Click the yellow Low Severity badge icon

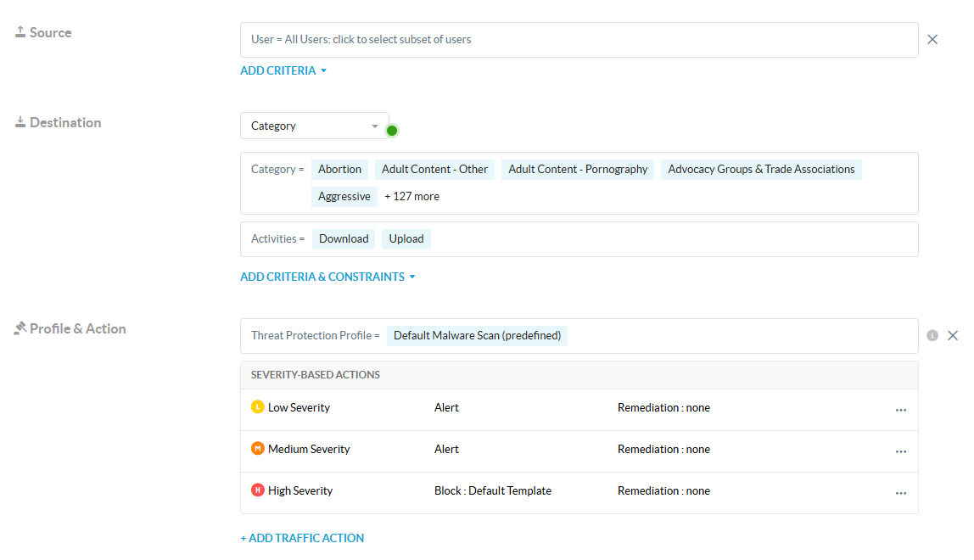pos(258,407)
